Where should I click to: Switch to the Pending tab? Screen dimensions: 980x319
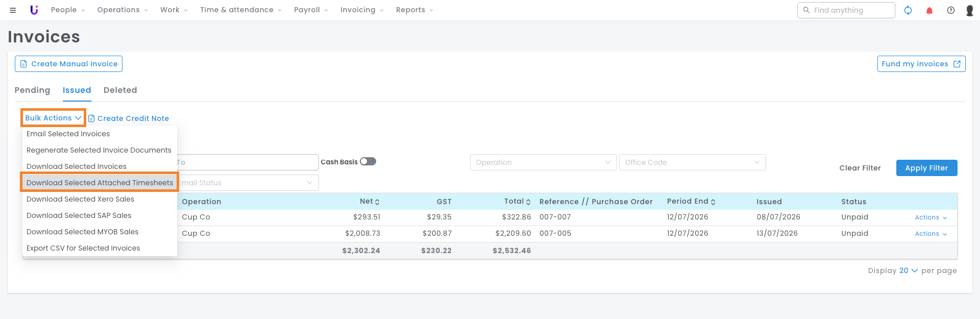click(32, 90)
